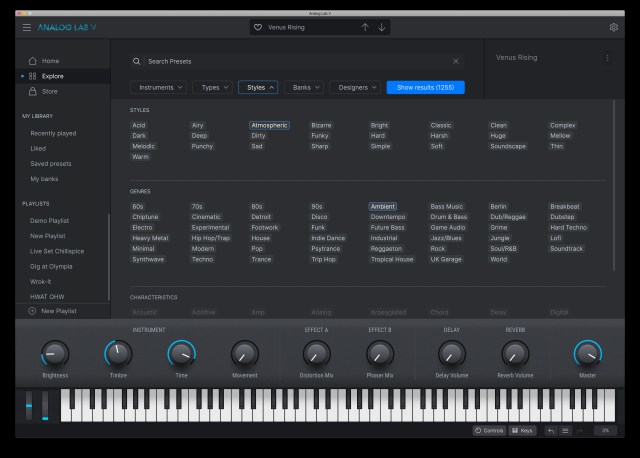Click the Brightness knob

[x=55, y=354]
